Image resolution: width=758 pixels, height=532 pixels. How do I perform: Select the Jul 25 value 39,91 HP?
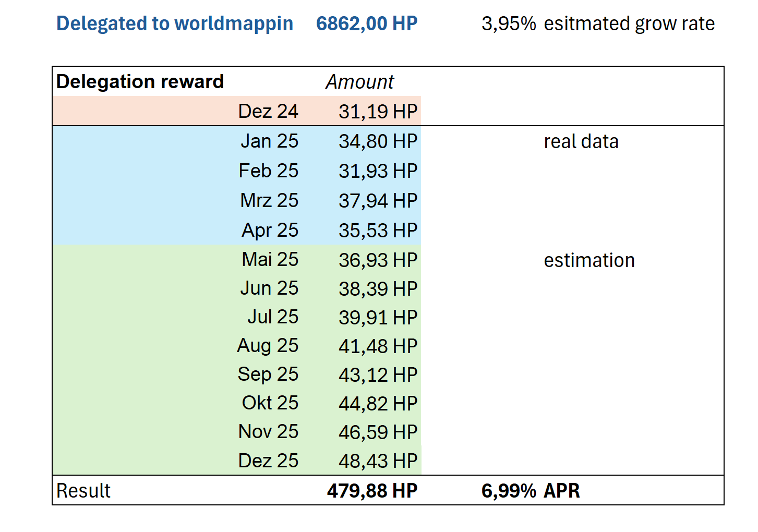pyautogui.click(x=378, y=317)
